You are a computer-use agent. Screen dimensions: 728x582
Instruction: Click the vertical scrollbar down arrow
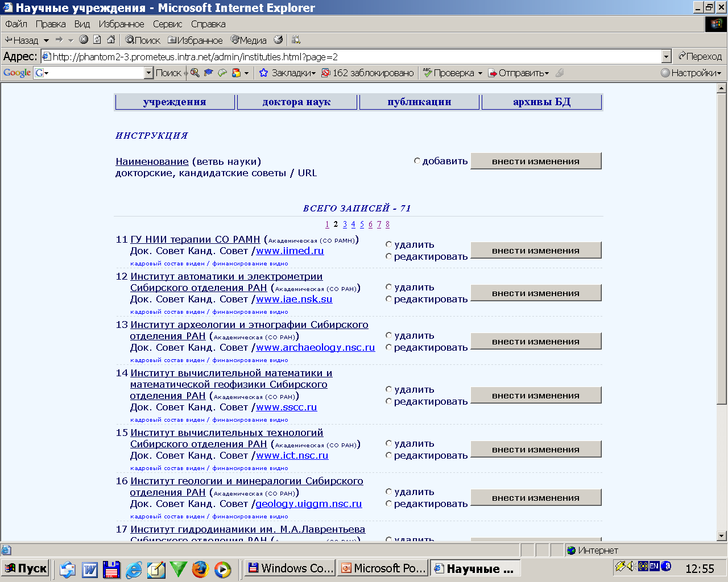(722, 535)
